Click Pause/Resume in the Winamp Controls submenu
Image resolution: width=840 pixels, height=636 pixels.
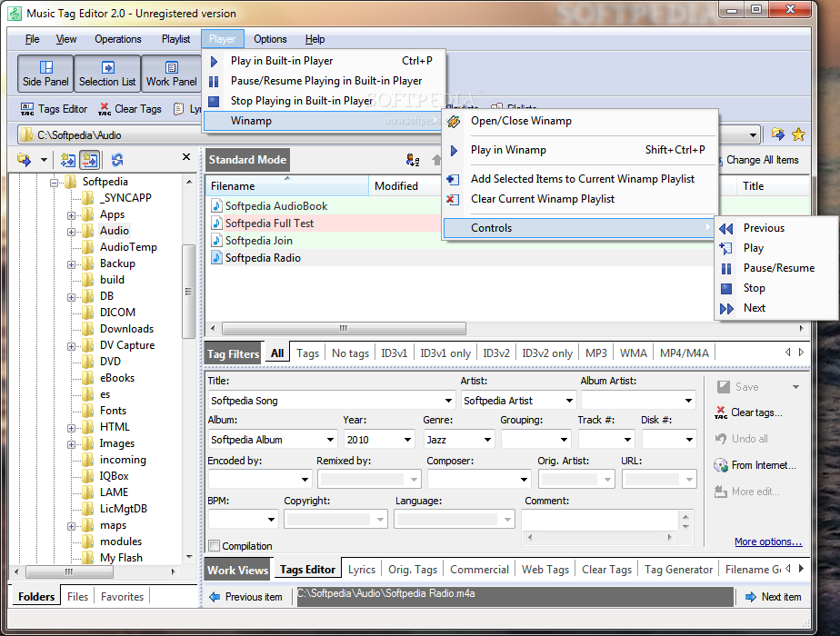(x=776, y=268)
